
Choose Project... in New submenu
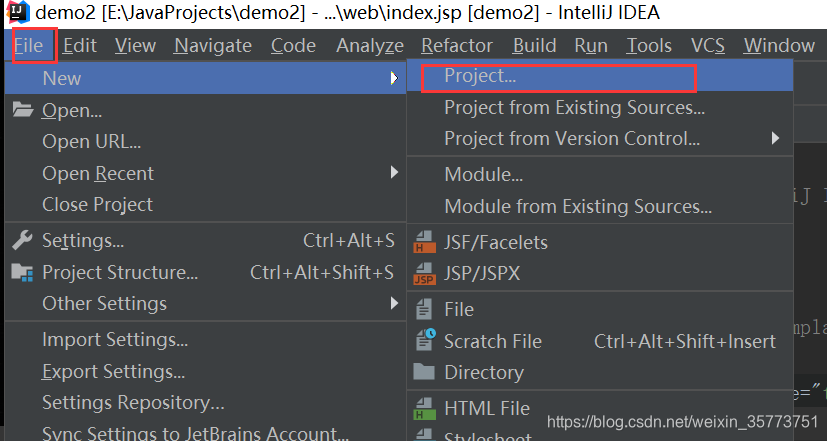[600, 76]
